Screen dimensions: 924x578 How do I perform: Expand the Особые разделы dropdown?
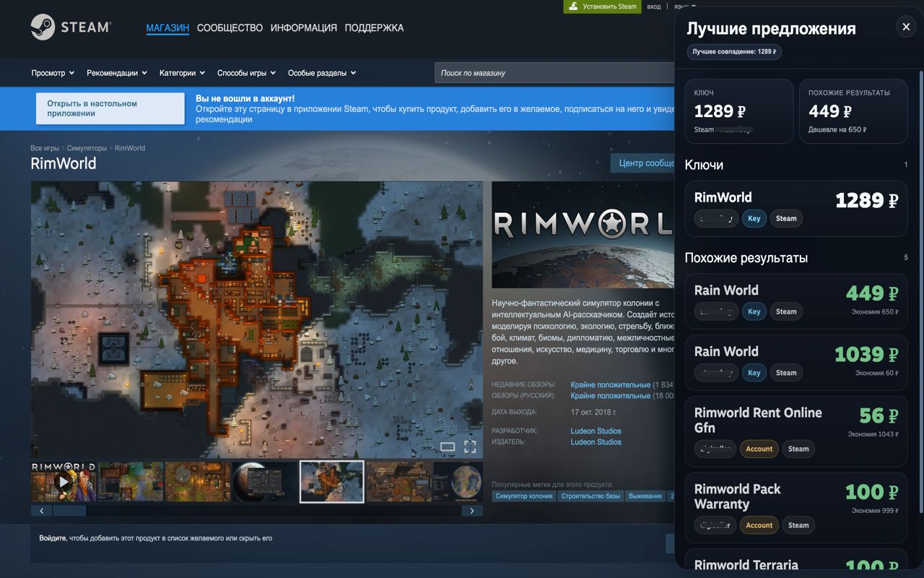point(322,73)
